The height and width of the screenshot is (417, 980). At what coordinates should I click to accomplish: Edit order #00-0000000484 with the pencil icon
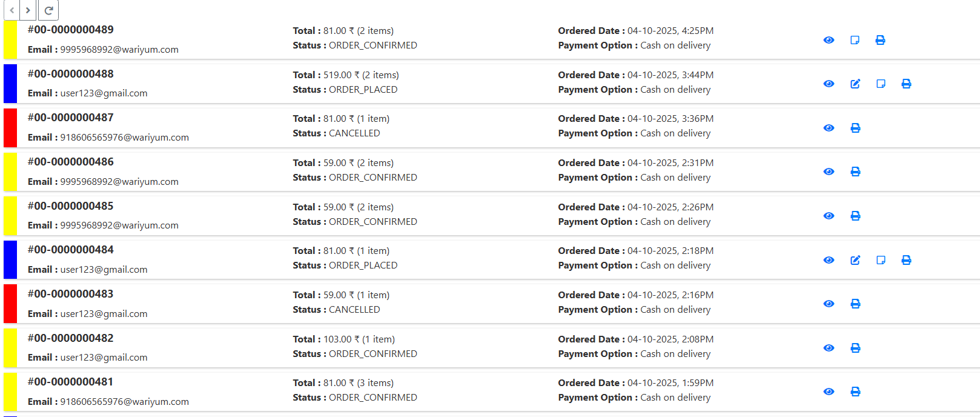tap(855, 260)
